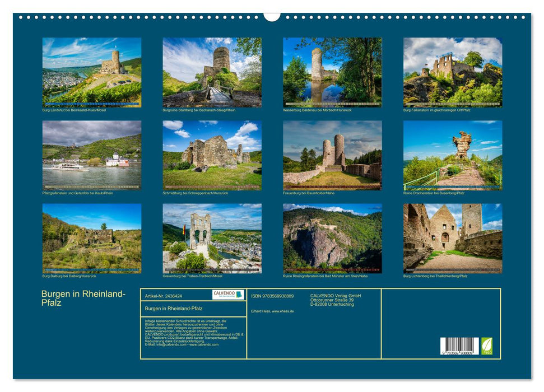Click the Burg Falkenstein photo
The width and height of the screenshot is (544, 392).
453,72
